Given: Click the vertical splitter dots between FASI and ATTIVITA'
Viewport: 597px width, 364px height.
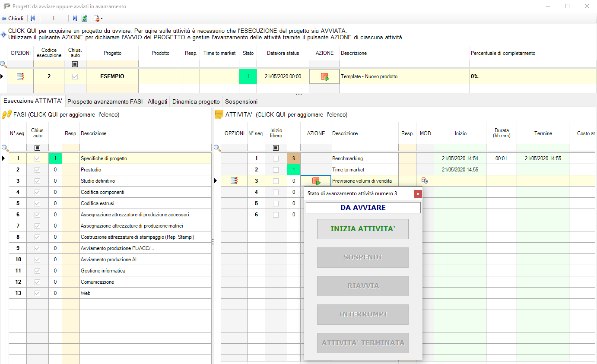Looking at the screenshot, I should pos(213,242).
